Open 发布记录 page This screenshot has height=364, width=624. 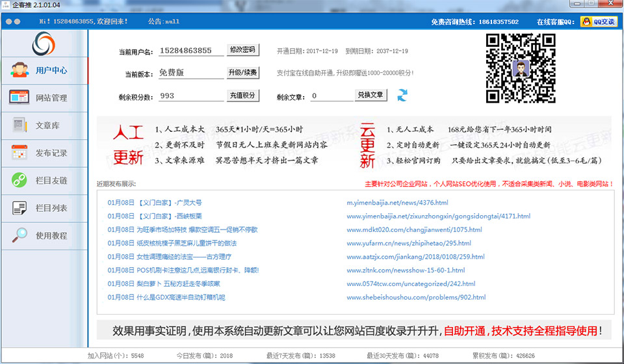tap(44, 153)
